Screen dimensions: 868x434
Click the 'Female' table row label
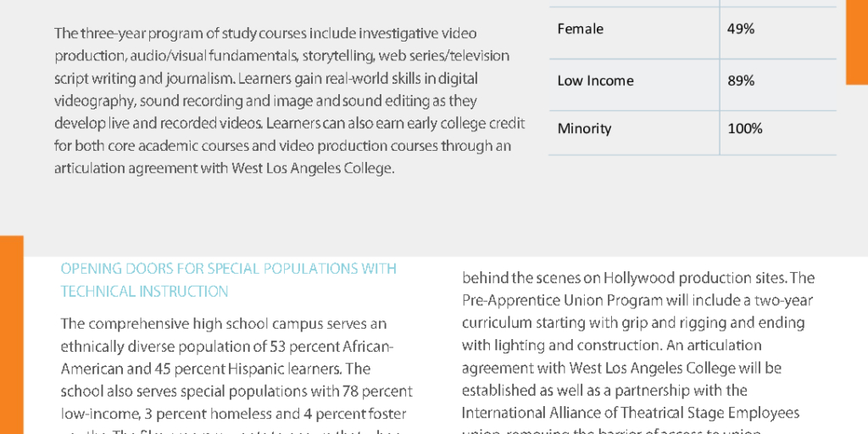[x=580, y=29]
